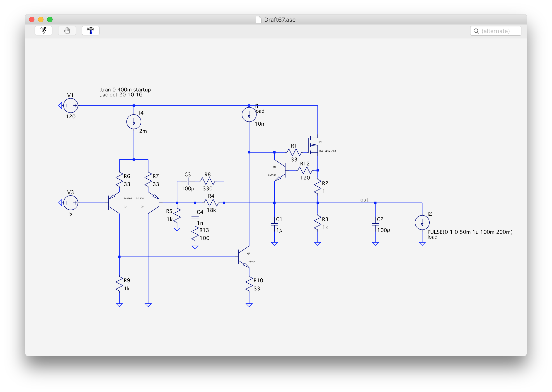Screen dimensions: 552x392
Task: Click the Draft67.asc document title
Action: click(x=279, y=20)
